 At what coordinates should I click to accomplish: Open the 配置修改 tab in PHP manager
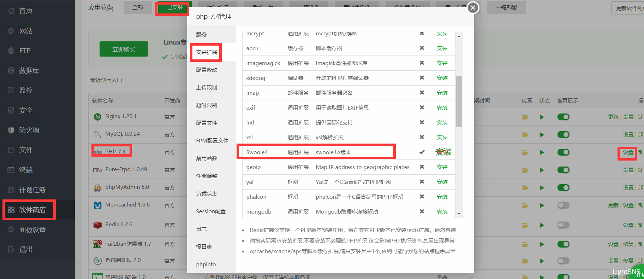[207, 70]
